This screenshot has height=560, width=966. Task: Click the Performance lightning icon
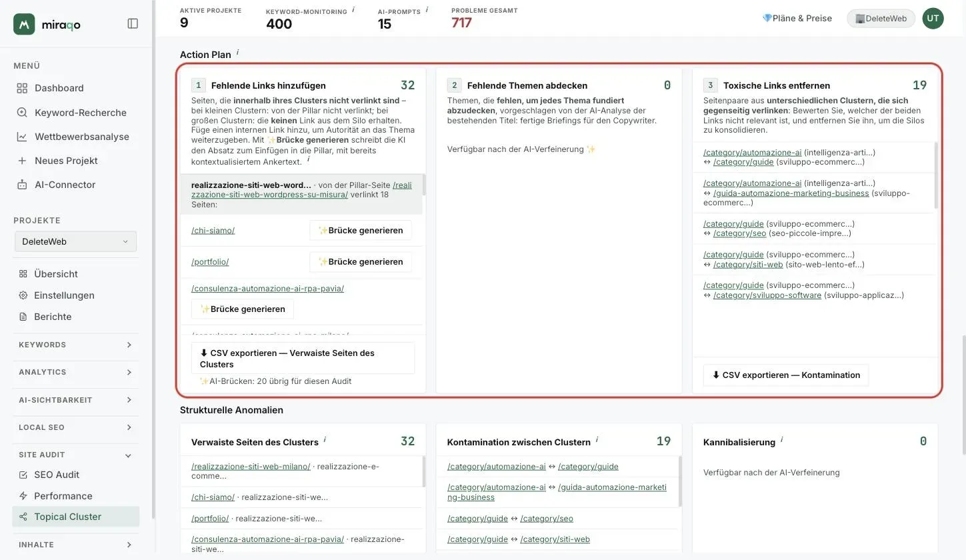pyautogui.click(x=23, y=496)
